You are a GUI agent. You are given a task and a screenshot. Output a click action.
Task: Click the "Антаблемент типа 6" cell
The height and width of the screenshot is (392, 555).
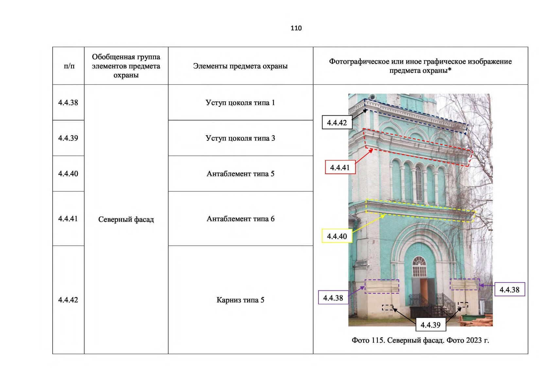240,219
